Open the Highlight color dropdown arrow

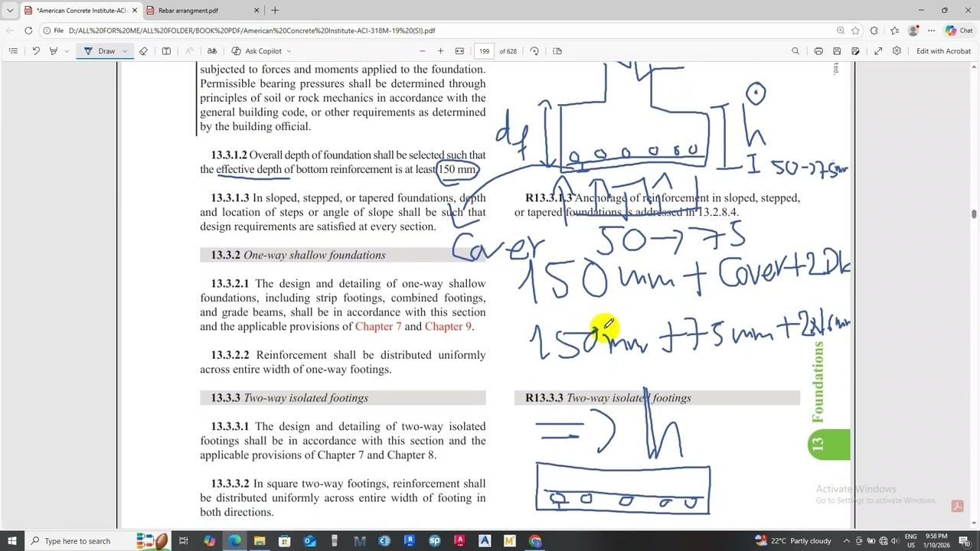(67, 51)
